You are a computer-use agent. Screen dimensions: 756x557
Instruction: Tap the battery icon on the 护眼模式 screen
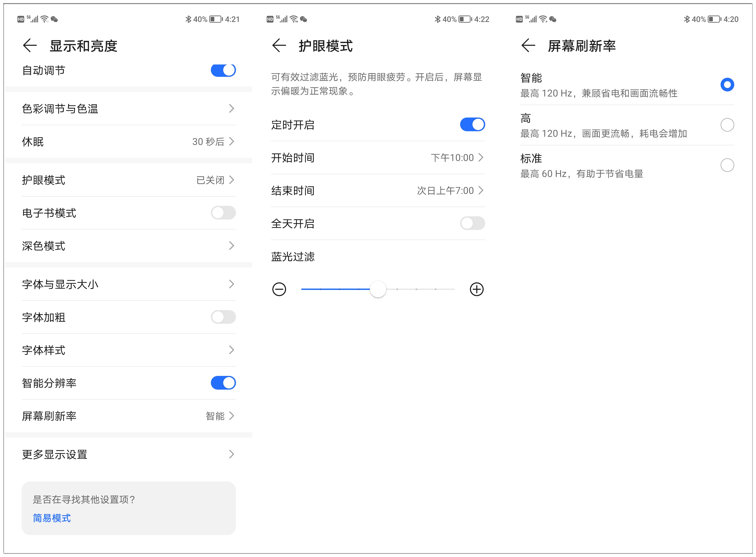click(x=465, y=19)
